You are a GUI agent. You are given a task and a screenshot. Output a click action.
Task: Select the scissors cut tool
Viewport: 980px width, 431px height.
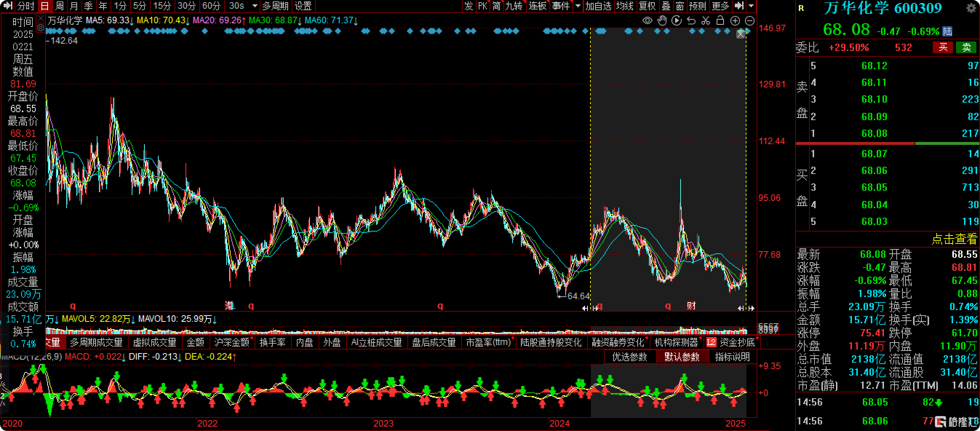click(706, 20)
